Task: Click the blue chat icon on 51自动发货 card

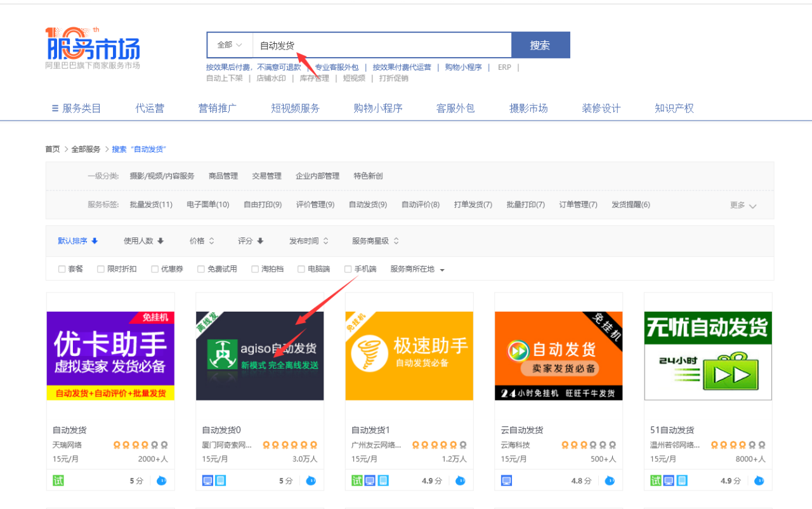Action: [759, 480]
